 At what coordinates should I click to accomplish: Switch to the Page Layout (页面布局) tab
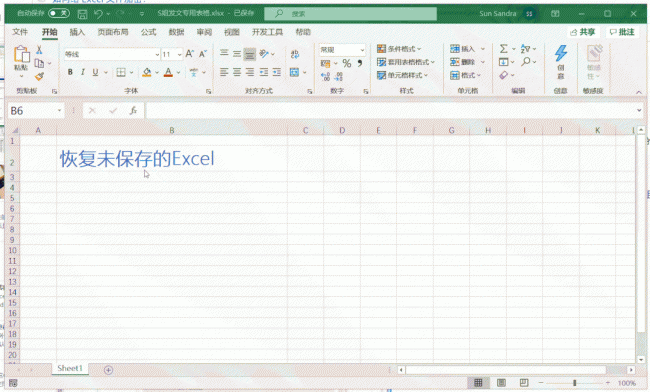113,32
